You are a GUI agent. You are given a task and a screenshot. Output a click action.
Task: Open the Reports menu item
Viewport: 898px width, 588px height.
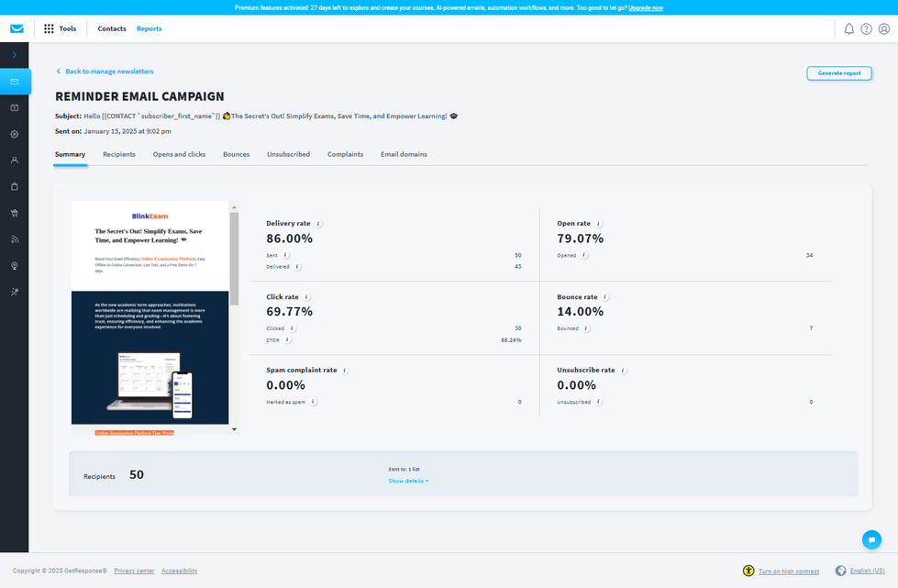(149, 28)
